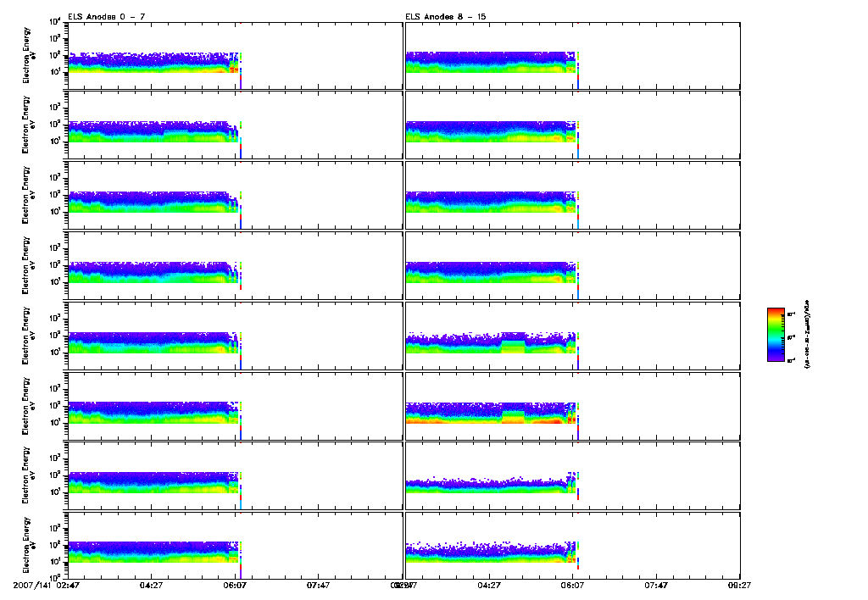868x600 pixels.
Task: Click the "06:07" tick label under the Anodes 8-15 column
Action: click(573, 586)
